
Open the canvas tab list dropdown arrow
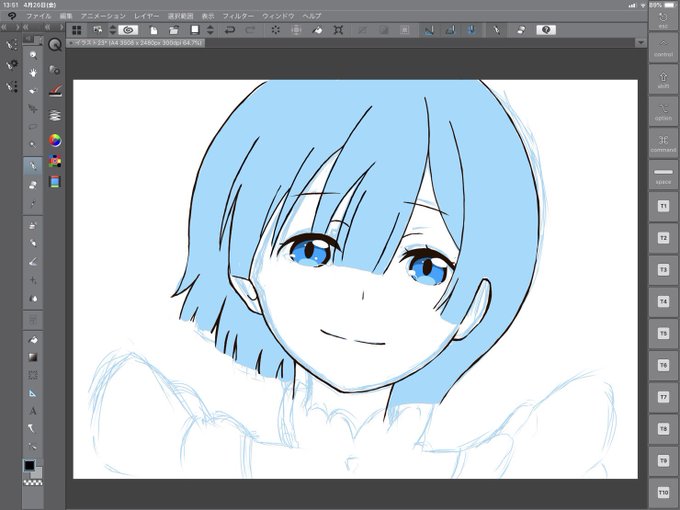tap(641, 42)
